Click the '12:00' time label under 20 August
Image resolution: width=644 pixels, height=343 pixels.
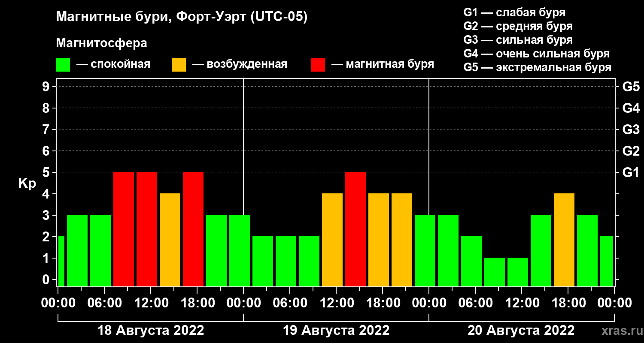[522, 303]
